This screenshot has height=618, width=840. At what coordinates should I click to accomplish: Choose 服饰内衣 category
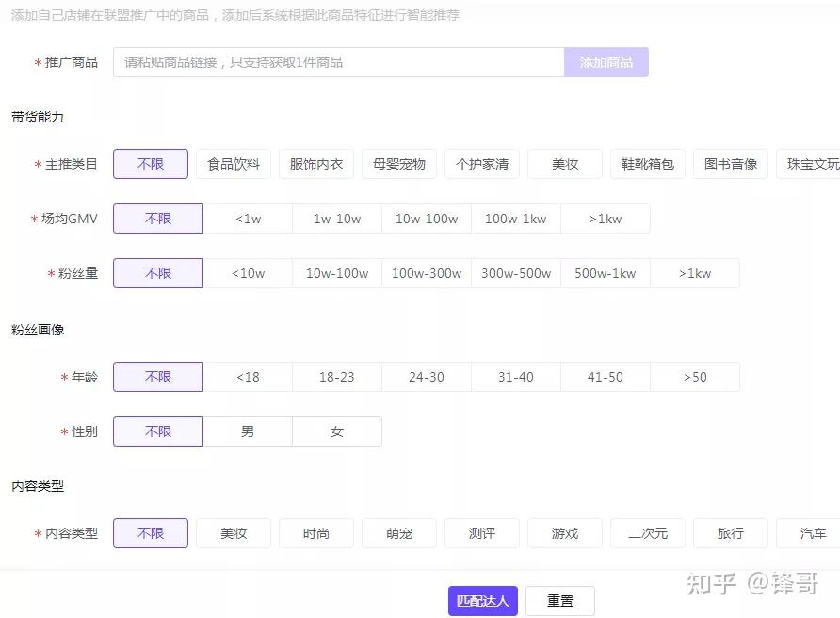[316, 164]
